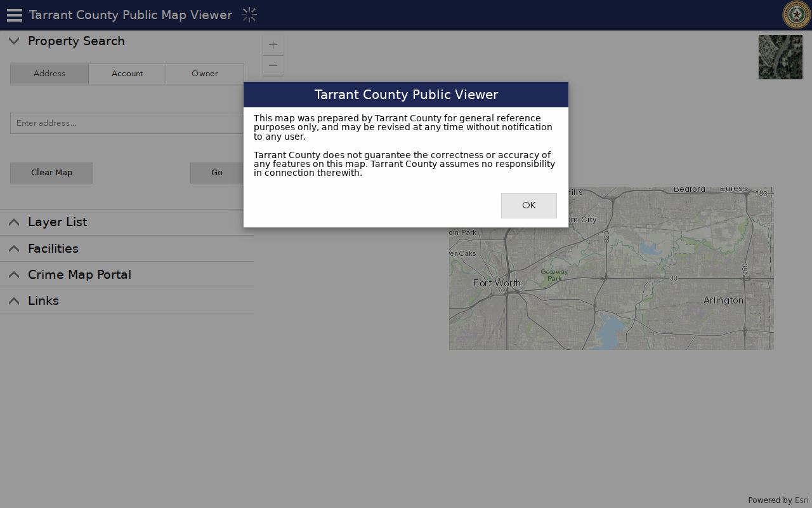Screen dimensions: 812x508
Task: Click the Gateway Park map label
Action: 554,275
